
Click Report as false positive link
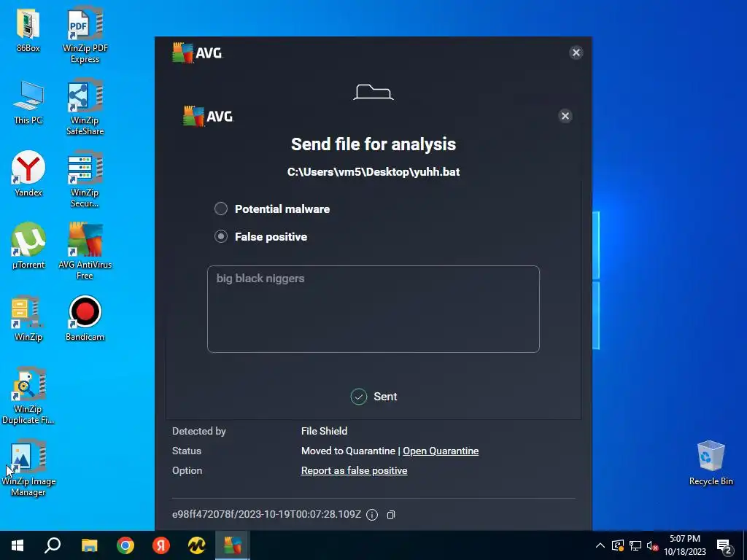pos(354,470)
